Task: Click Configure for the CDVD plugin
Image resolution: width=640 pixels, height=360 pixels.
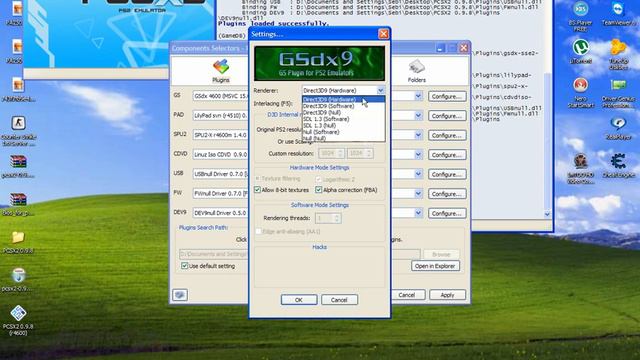Action: click(x=447, y=155)
